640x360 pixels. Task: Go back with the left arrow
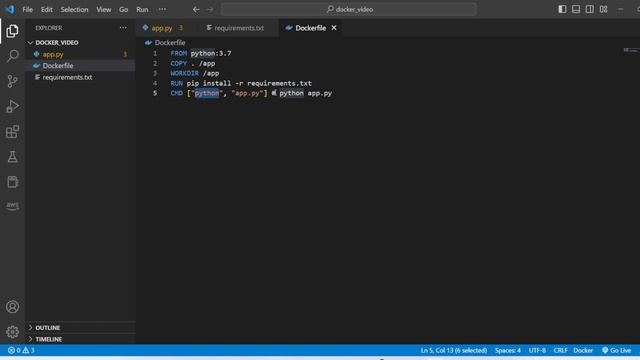[196, 9]
